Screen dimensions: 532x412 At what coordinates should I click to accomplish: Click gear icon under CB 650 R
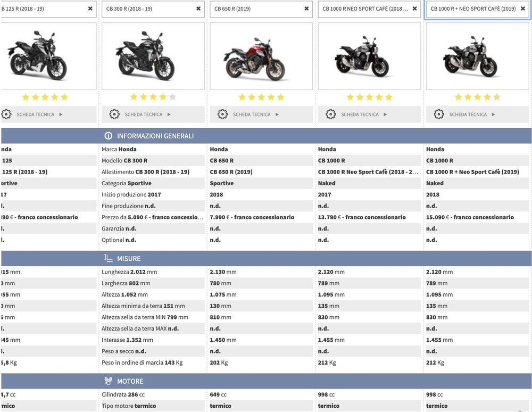tap(222, 114)
